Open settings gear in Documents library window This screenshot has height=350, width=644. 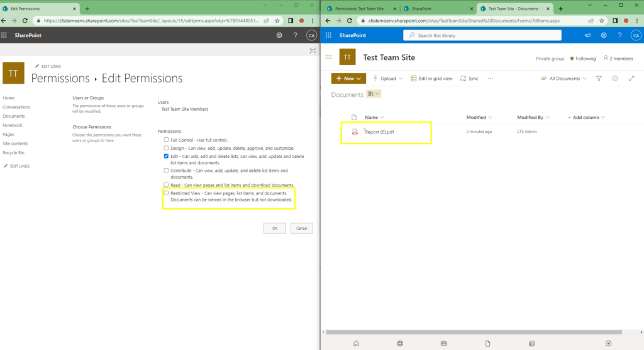[x=604, y=35]
